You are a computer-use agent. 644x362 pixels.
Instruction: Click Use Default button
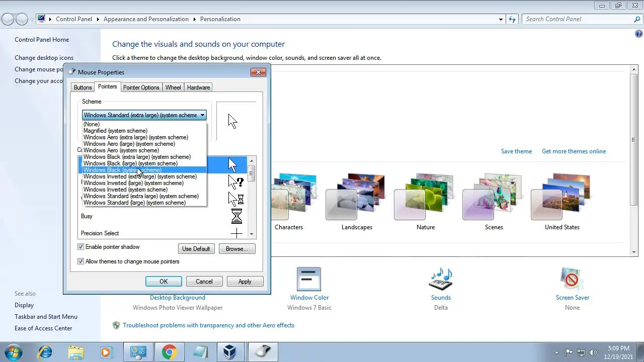(196, 249)
